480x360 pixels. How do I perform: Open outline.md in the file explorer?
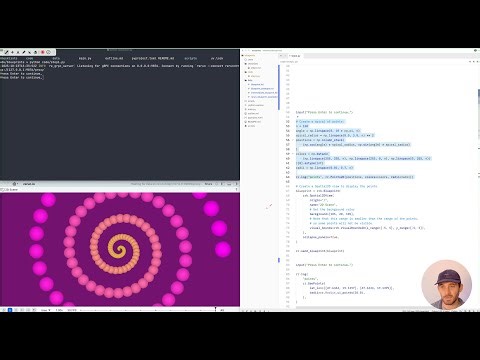click(253, 113)
